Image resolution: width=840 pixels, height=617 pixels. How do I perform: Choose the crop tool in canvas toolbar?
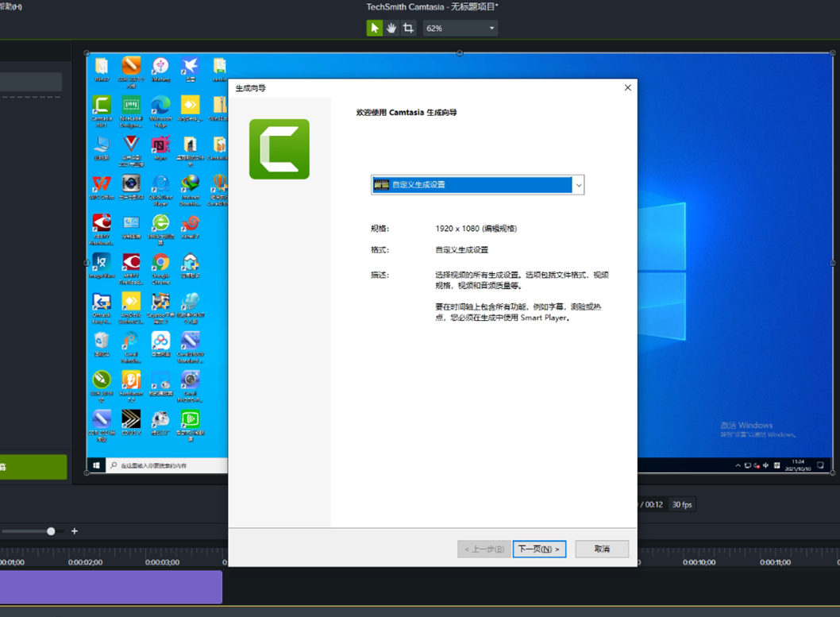(408, 28)
